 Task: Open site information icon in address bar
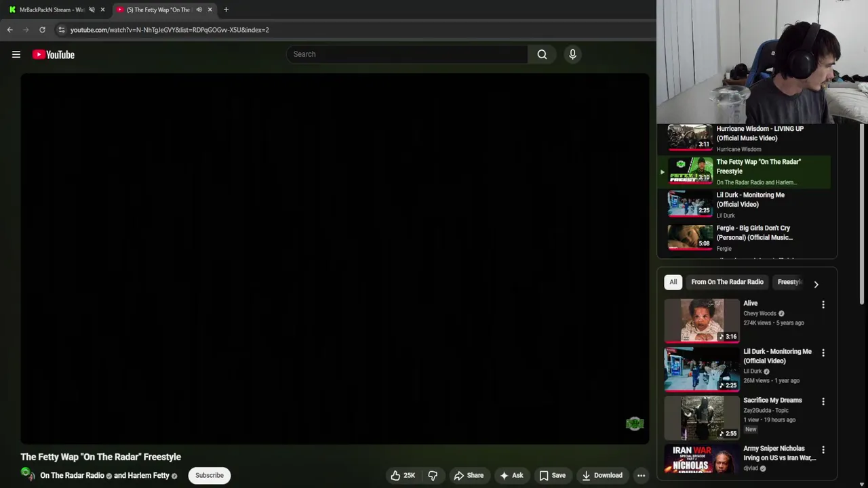61,30
